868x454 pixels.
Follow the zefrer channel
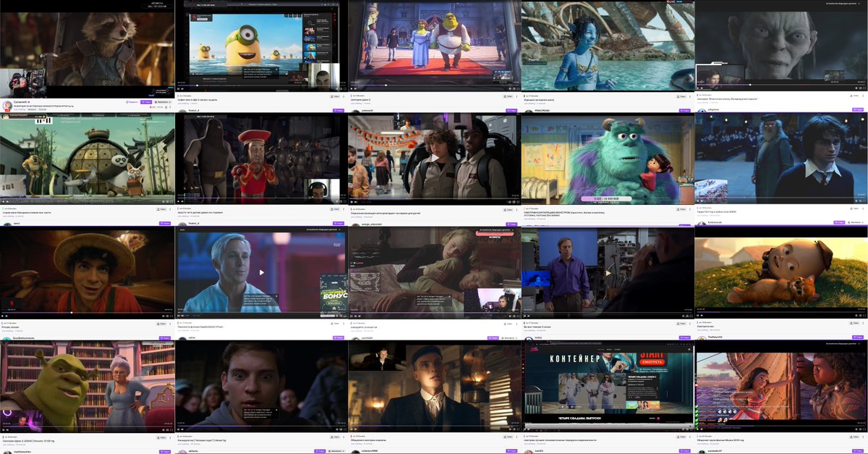click(339, 337)
